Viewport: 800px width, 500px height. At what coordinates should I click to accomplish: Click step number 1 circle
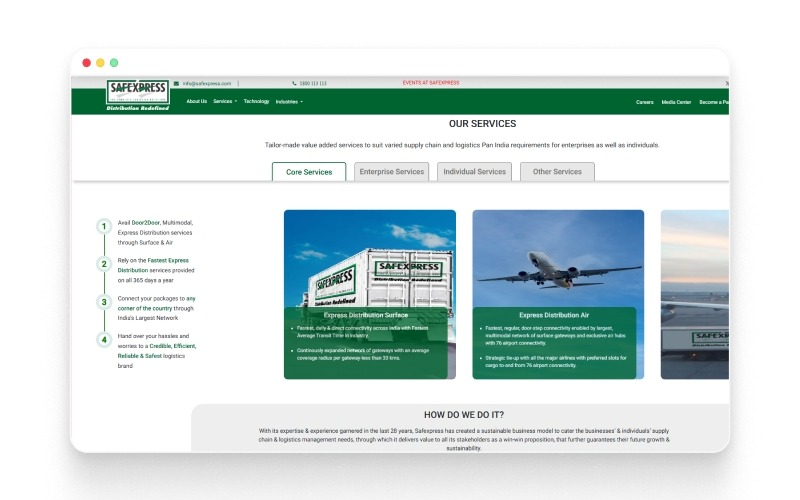pos(104,227)
